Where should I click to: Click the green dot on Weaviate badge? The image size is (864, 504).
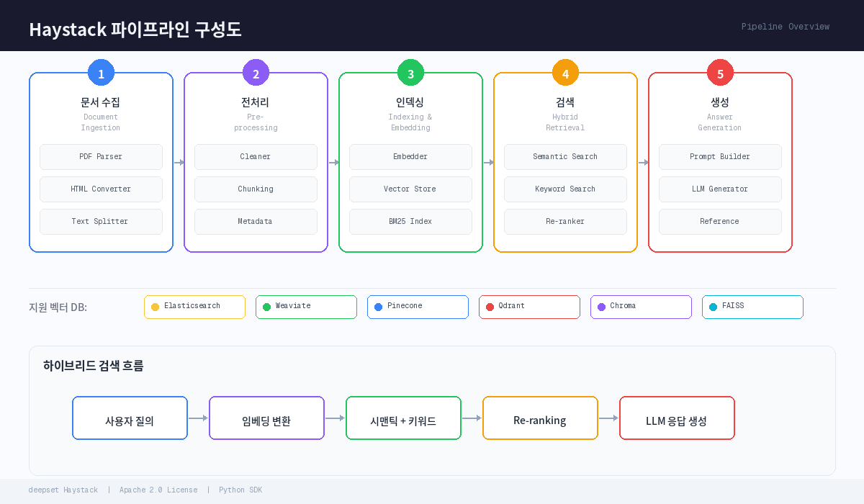tap(266, 307)
